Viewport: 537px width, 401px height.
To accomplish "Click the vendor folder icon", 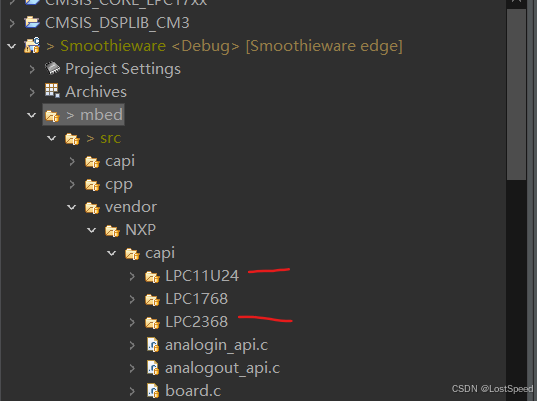I will 92,208.
